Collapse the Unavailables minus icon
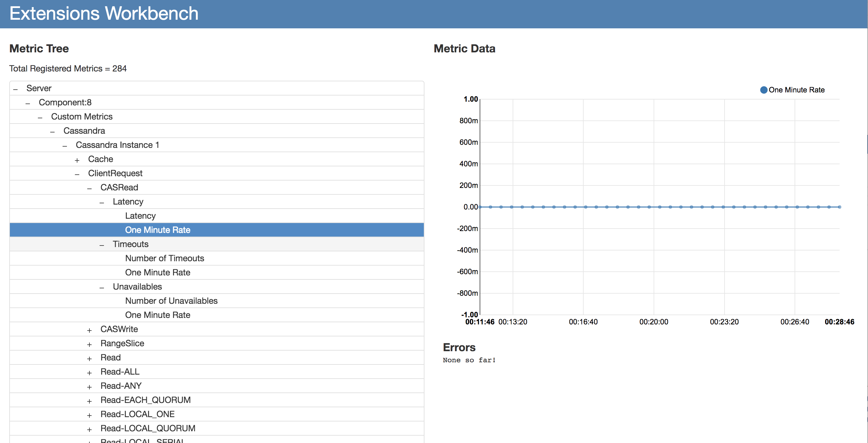The image size is (868, 443). coord(102,287)
